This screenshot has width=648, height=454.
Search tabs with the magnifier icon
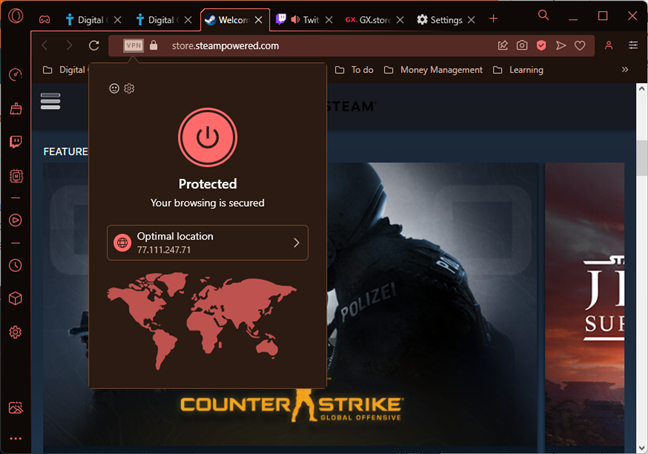tap(543, 16)
